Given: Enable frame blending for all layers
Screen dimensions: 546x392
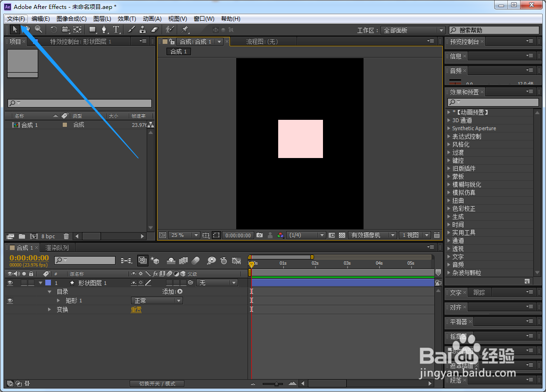Looking at the screenshot, I should (183, 261).
